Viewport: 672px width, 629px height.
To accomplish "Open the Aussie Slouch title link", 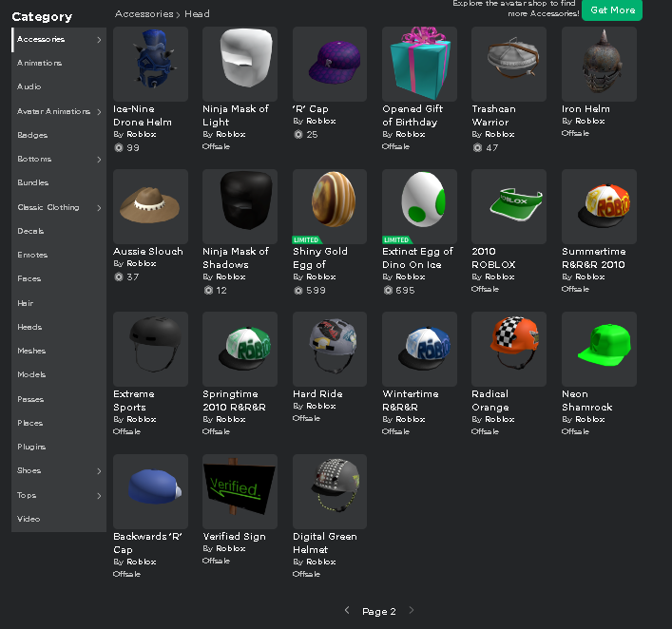I will click(x=148, y=251).
